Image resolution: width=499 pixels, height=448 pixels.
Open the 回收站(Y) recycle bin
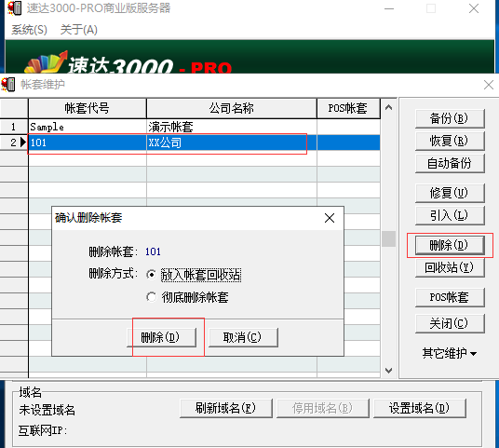(x=450, y=268)
